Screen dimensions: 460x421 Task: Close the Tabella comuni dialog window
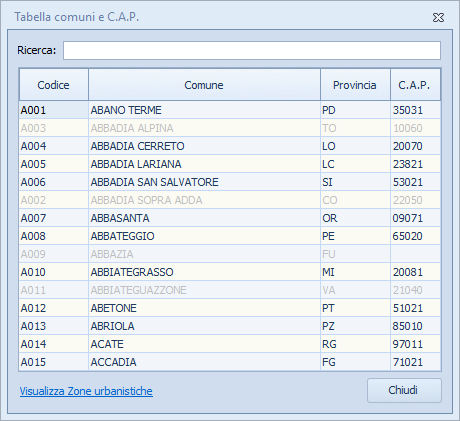point(438,17)
